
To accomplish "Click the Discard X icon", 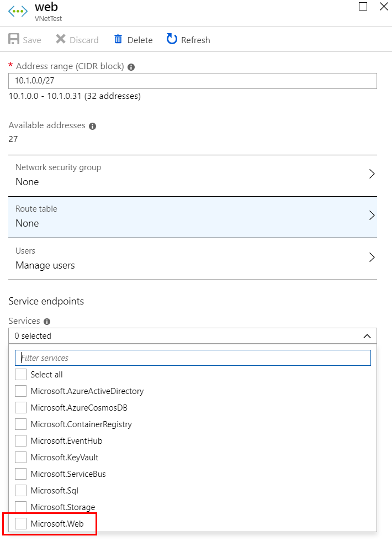I will tap(60, 40).
